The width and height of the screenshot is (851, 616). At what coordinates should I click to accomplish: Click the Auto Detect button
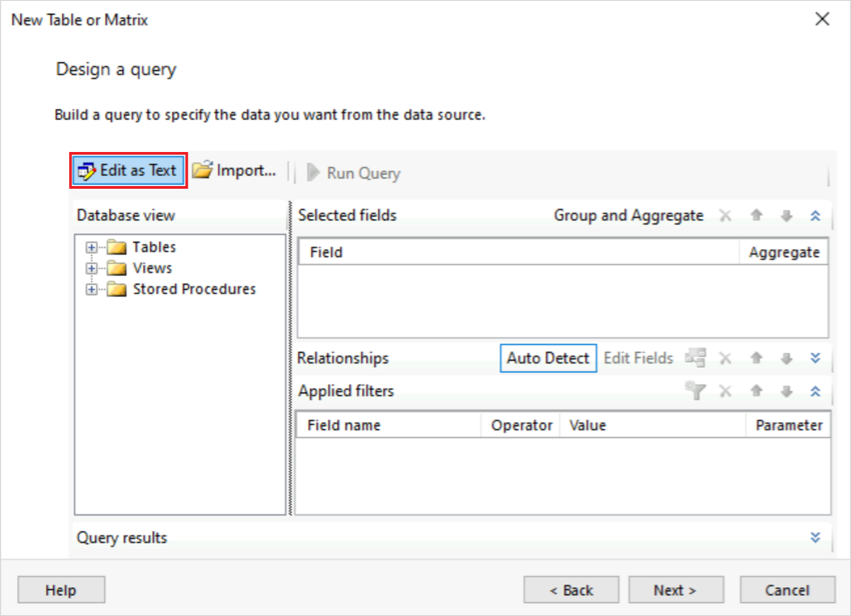tap(548, 358)
